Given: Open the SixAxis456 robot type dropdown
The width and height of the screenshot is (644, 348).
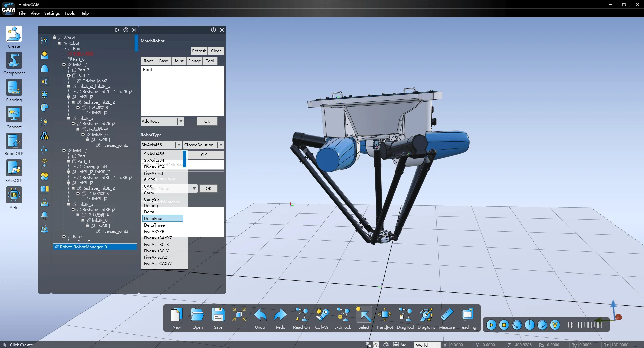Looking at the screenshot, I should click(179, 145).
